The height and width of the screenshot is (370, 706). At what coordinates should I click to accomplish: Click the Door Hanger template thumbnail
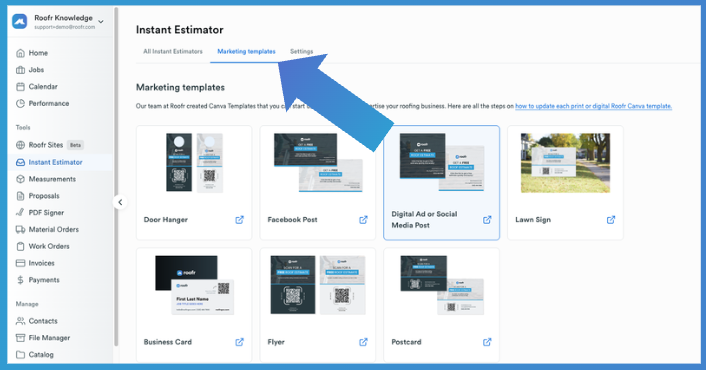[x=194, y=163]
